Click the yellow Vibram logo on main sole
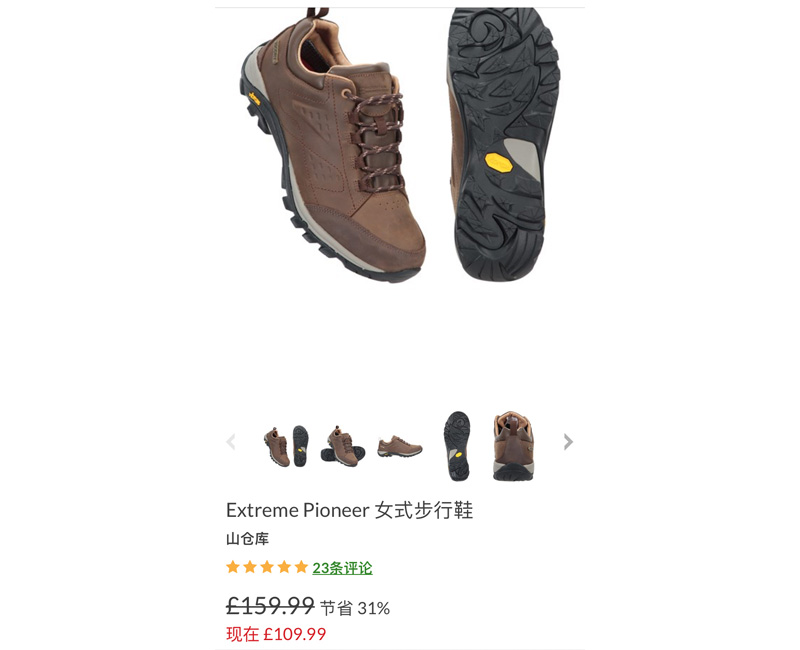 point(498,163)
